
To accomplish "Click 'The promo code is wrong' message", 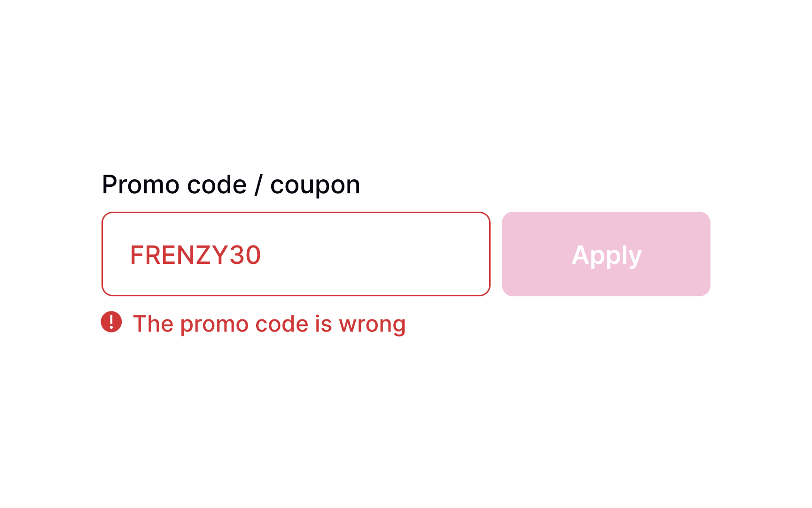I will click(270, 324).
